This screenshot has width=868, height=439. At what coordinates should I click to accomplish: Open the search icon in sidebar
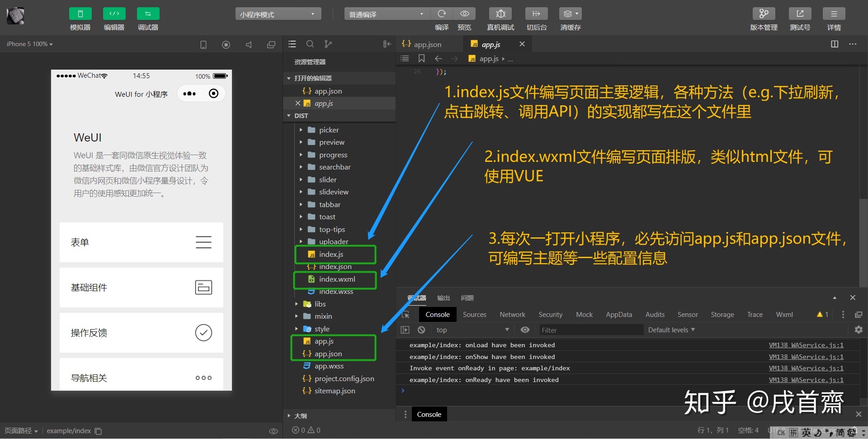[x=310, y=44]
